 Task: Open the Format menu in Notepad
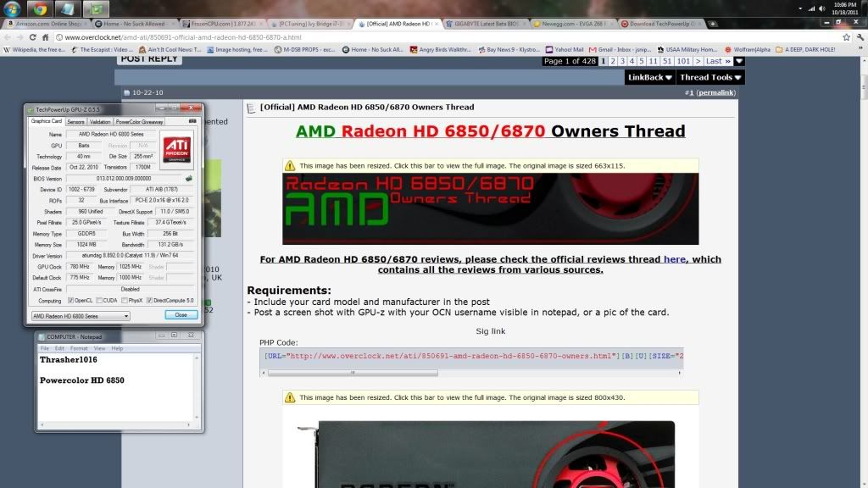pyautogui.click(x=79, y=348)
